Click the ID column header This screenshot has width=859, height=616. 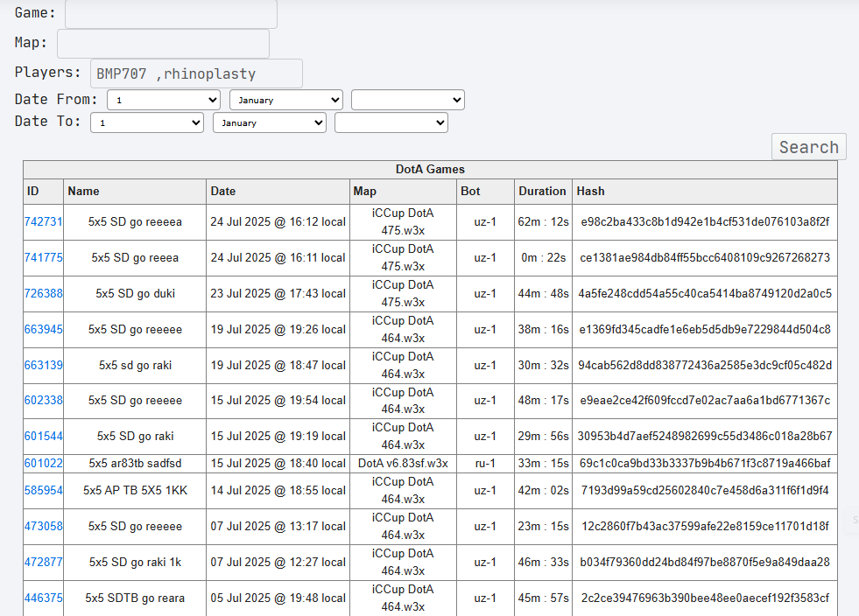pyautogui.click(x=43, y=191)
